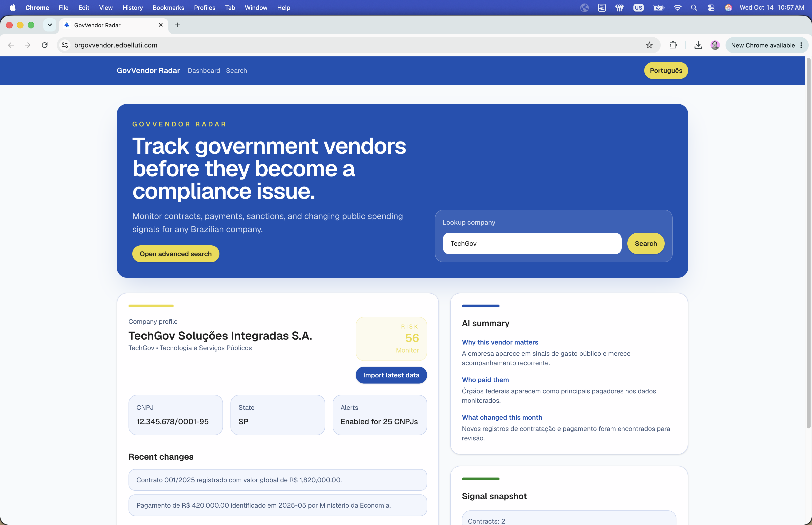Open a new tab with plus button
This screenshot has width=812, height=525.
tap(178, 25)
